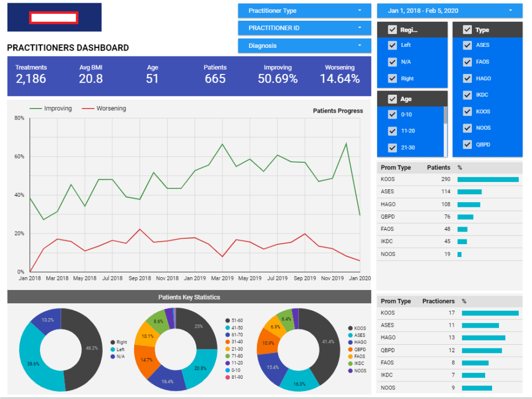Image resolution: width=532 pixels, height=399 pixels.
Task: Uncheck the Left region checkbox
Action: point(392,45)
